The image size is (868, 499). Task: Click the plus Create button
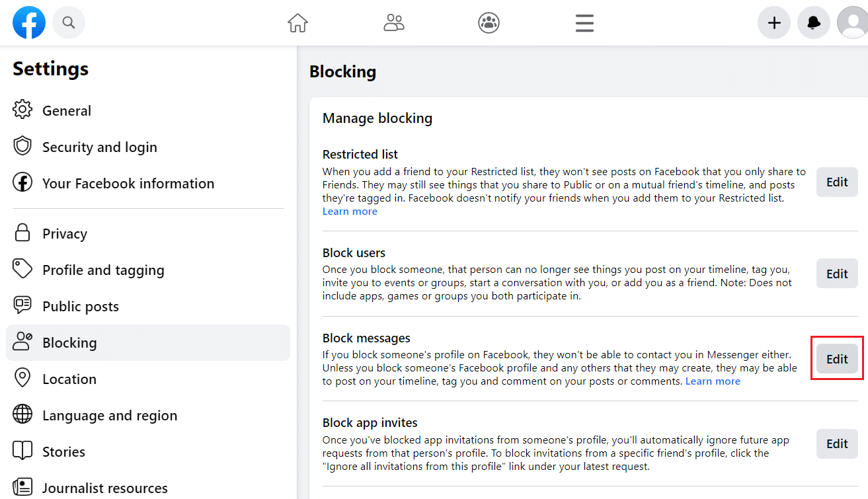coord(774,23)
